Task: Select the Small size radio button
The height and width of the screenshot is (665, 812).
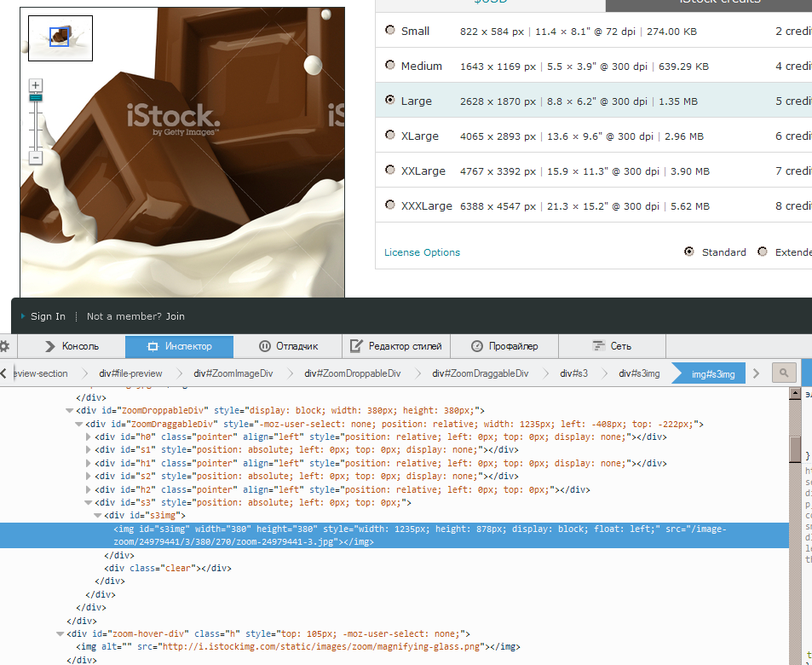Action: point(390,30)
